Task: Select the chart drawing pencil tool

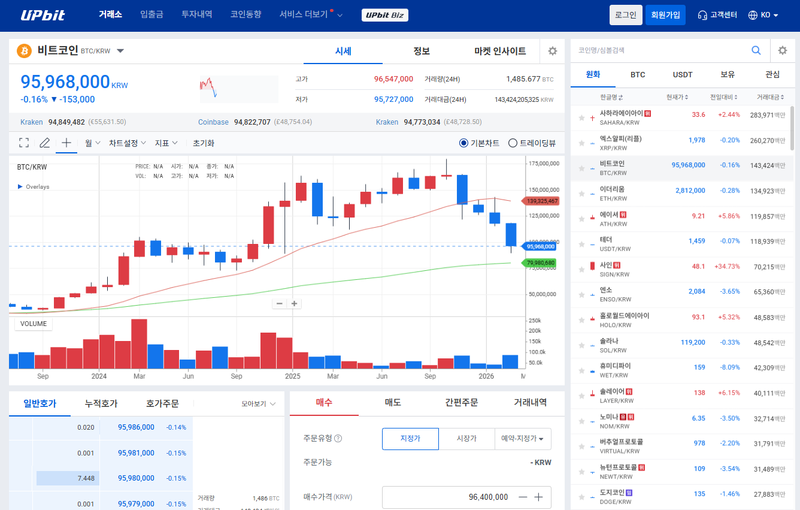Action: coord(45,143)
